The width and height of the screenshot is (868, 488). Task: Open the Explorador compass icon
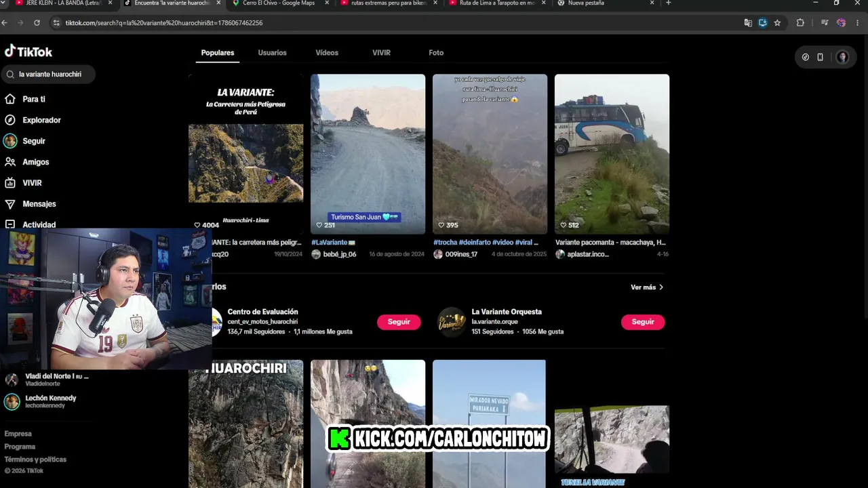[10, 120]
